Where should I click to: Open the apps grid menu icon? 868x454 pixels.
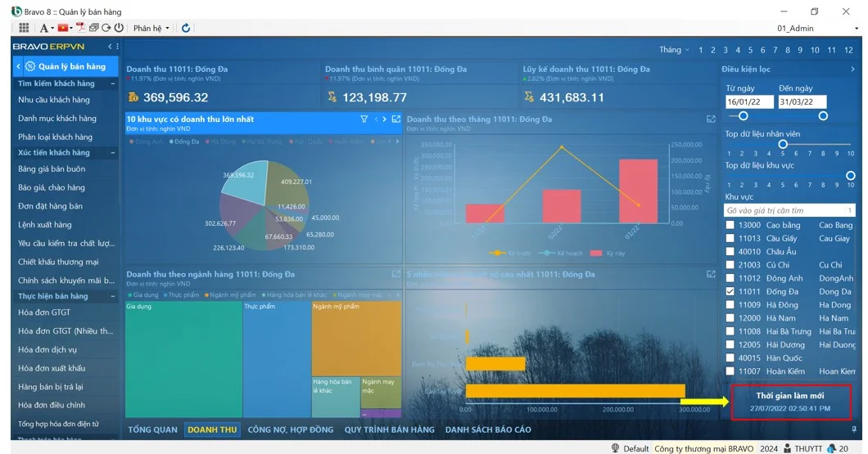point(24,28)
